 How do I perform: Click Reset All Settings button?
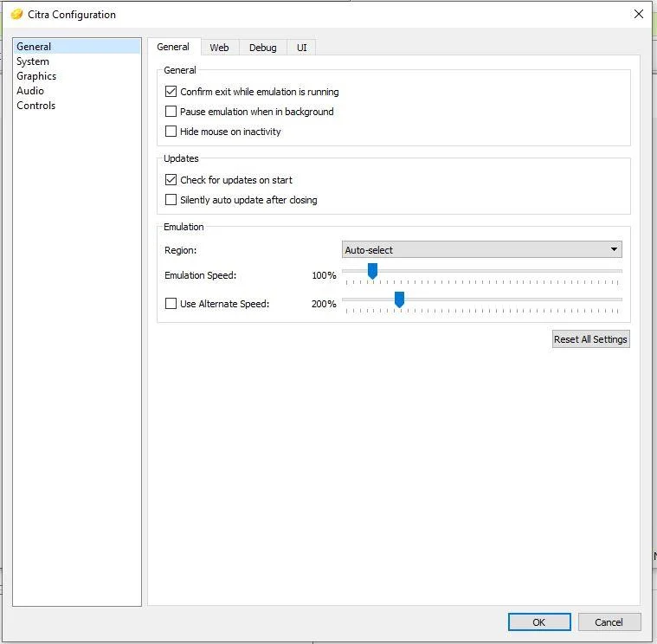pos(591,339)
